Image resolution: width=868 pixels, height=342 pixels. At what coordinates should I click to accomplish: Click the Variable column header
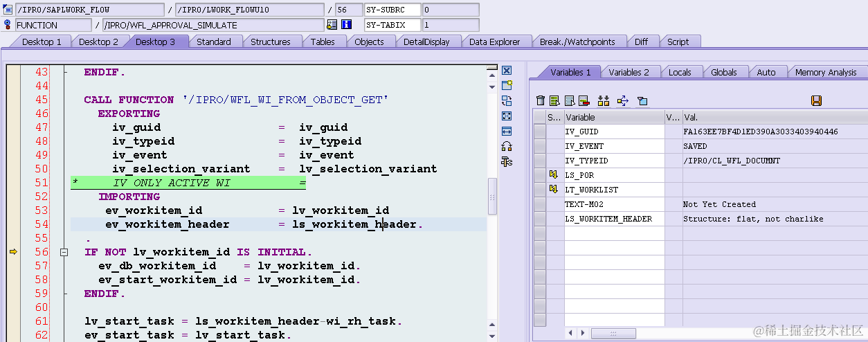point(614,117)
